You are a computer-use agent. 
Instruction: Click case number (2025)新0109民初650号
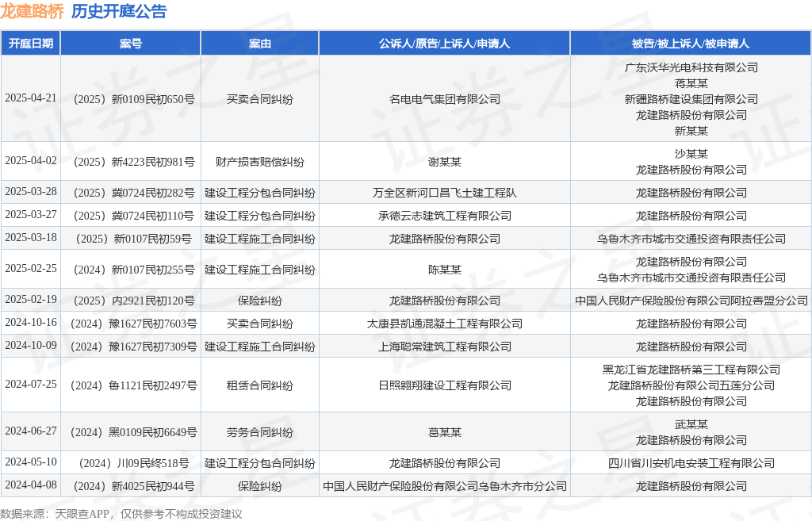pyautogui.click(x=133, y=99)
